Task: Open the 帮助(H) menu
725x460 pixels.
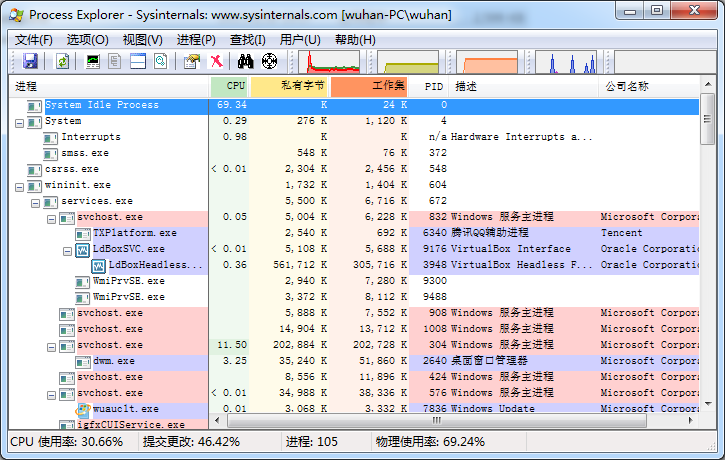Action: (355, 40)
